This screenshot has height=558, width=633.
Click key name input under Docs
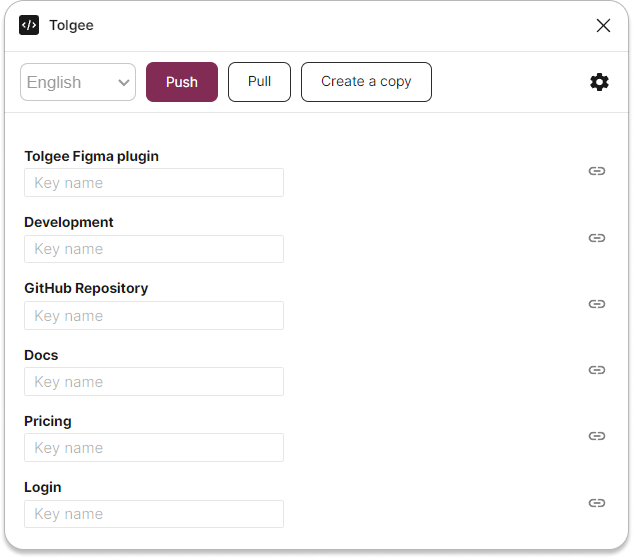154,382
